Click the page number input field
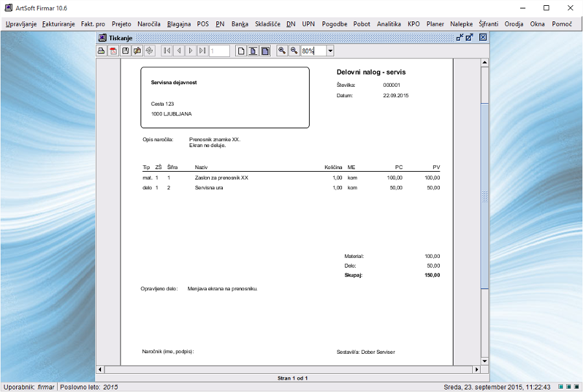583x392 pixels. [x=220, y=51]
